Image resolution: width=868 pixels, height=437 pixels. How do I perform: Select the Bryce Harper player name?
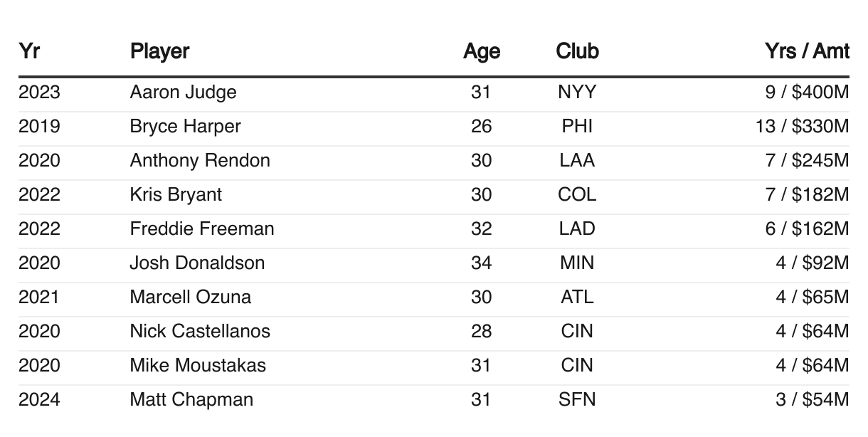point(186,127)
